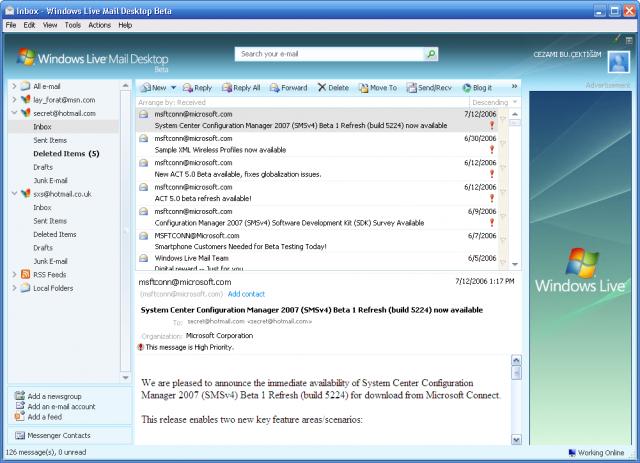Open the Edit menu
The width and height of the screenshot is (640, 463).
point(29,25)
